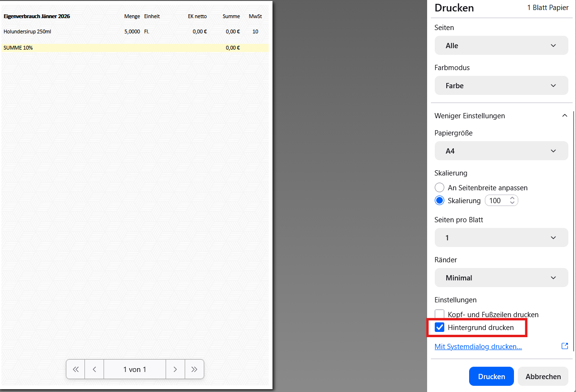
Task: Enable Kopf- und Fußzeilen drucken checkbox
Action: [x=440, y=315]
